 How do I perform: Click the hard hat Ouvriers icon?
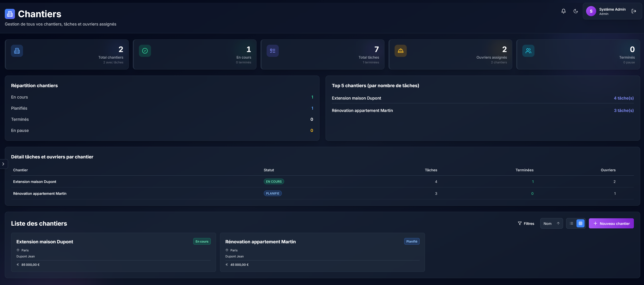401,51
